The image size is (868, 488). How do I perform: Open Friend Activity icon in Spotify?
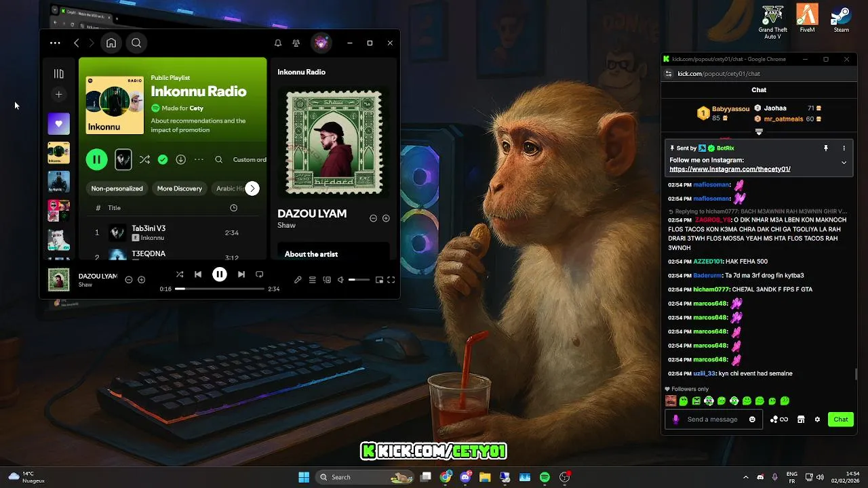296,43
